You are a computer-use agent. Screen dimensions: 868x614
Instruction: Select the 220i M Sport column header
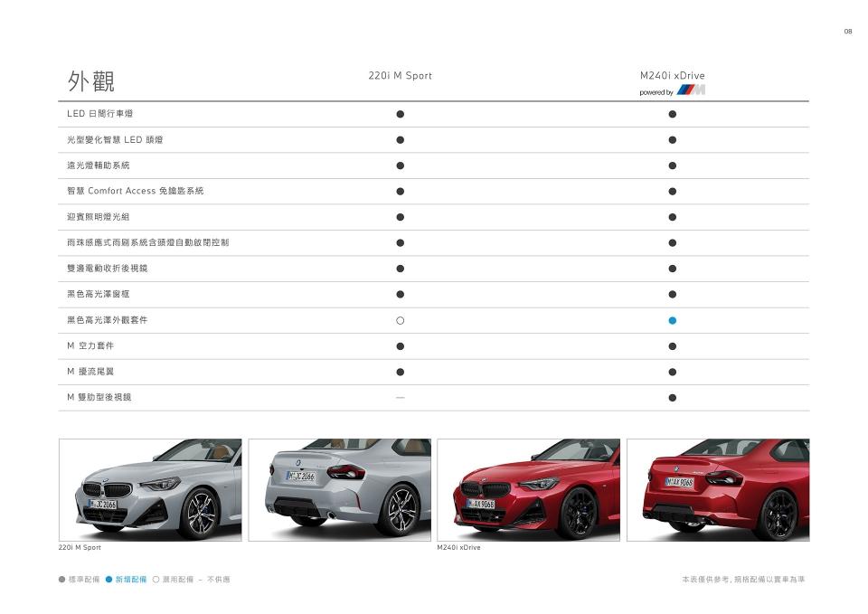tap(400, 76)
